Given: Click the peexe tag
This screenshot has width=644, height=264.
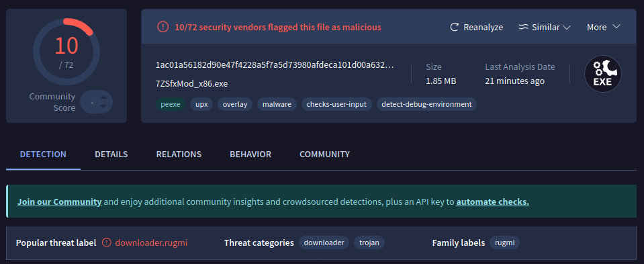Looking at the screenshot, I should (171, 104).
